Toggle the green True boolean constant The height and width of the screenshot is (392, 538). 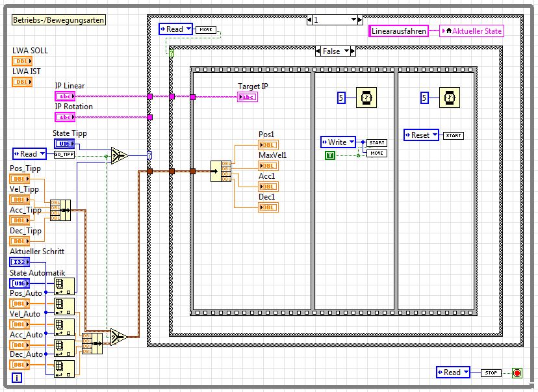click(331, 155)
